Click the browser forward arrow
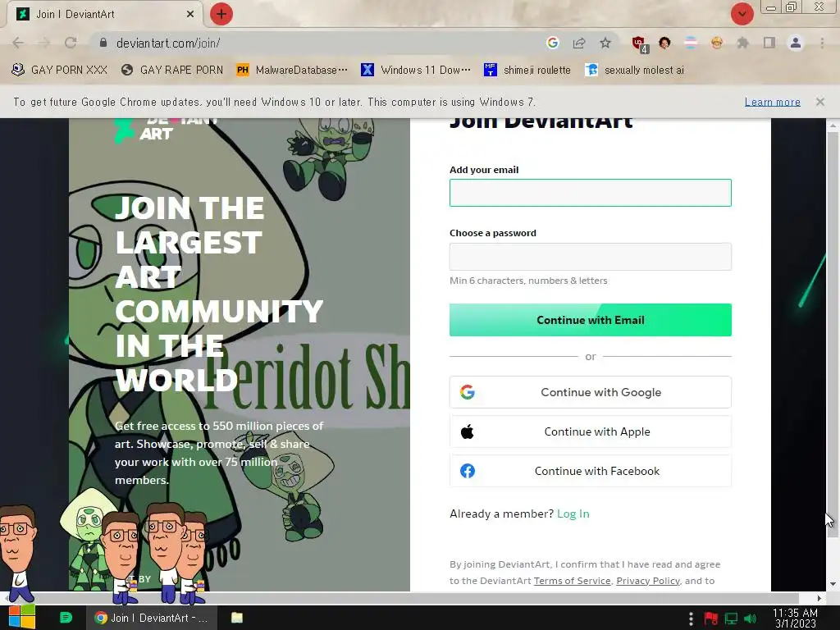The width and height of the screenshot is (840, 630). [x=44, y=43]
